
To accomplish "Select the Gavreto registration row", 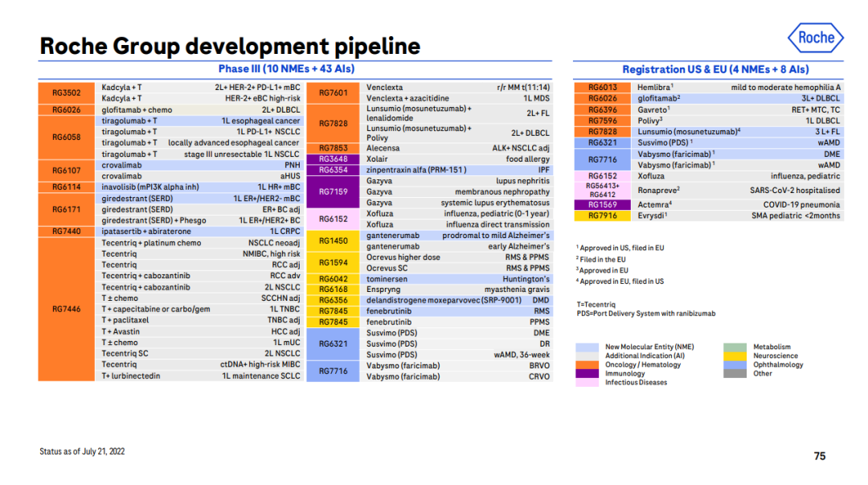I will 738,109.
